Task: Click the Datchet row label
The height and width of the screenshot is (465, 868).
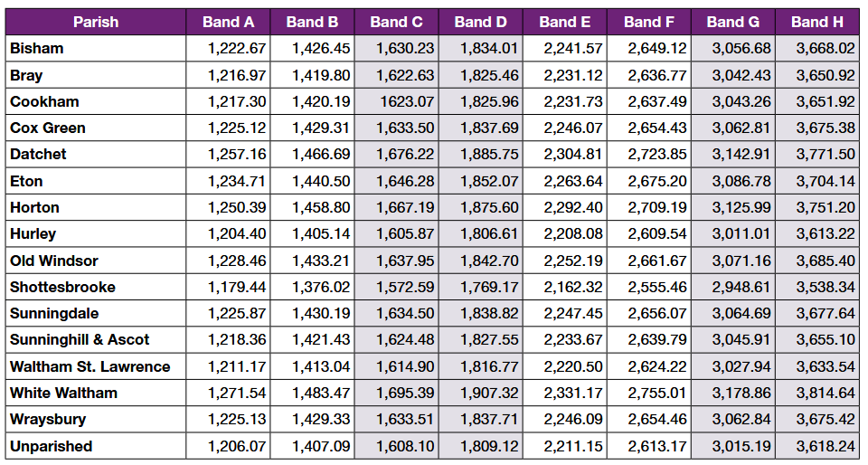Action: tap(38, 155)
